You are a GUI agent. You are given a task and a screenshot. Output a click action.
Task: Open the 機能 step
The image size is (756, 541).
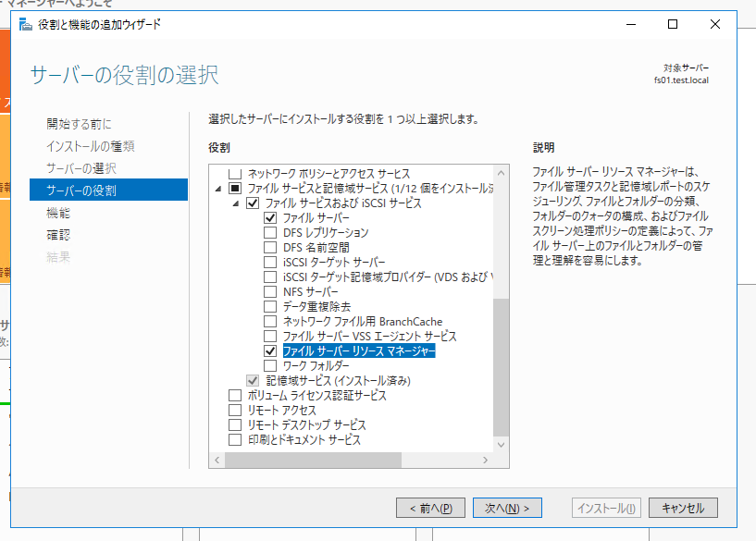tap(58, 213)
